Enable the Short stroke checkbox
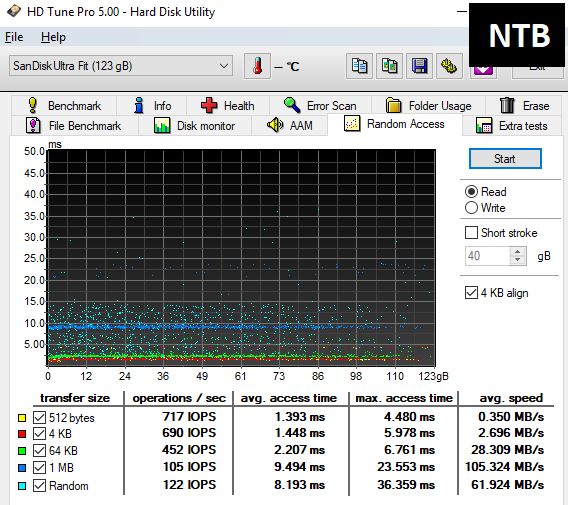 point(471,233)
